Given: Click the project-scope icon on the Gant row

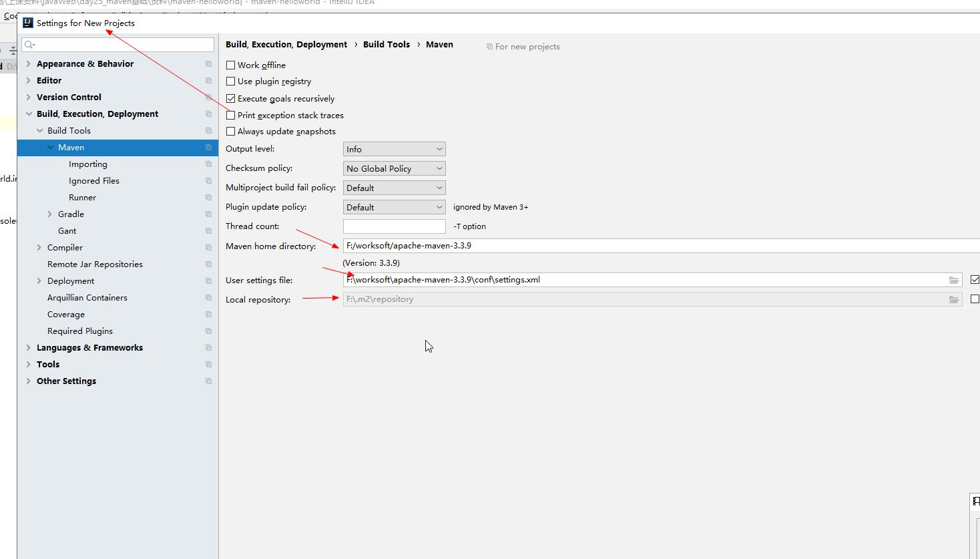Looking at the screenshot, I should [x=208, y=231].
